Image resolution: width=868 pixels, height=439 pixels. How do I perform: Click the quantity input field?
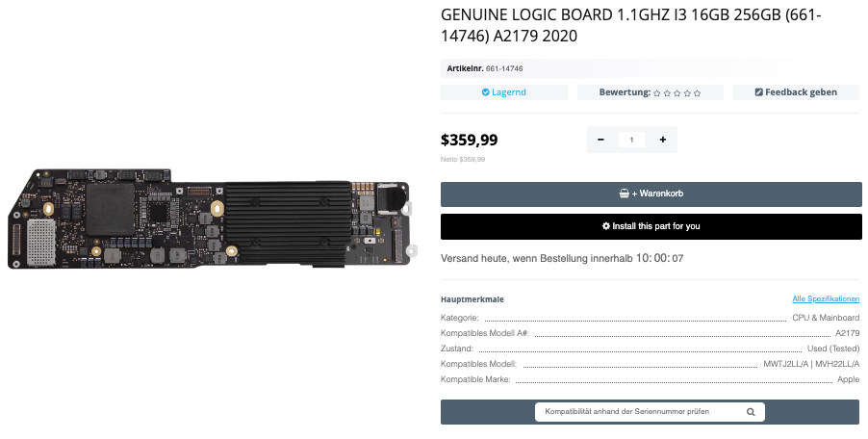pos(631,140)
